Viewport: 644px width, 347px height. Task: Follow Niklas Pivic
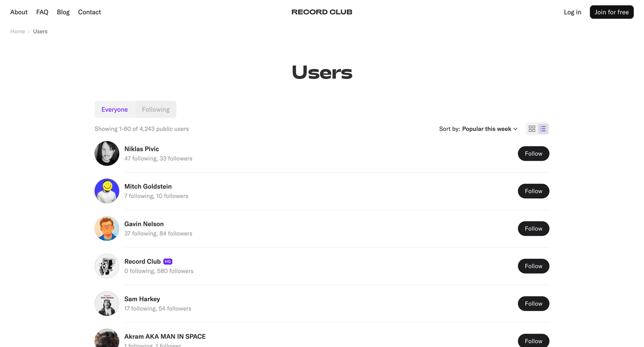pos(533,153)
